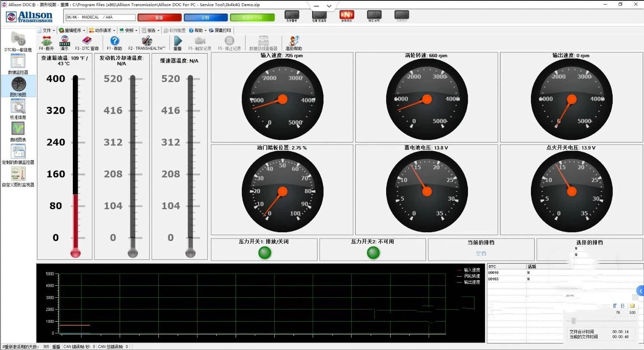Click 涡轮转速 gauge dial

[427, 99]
